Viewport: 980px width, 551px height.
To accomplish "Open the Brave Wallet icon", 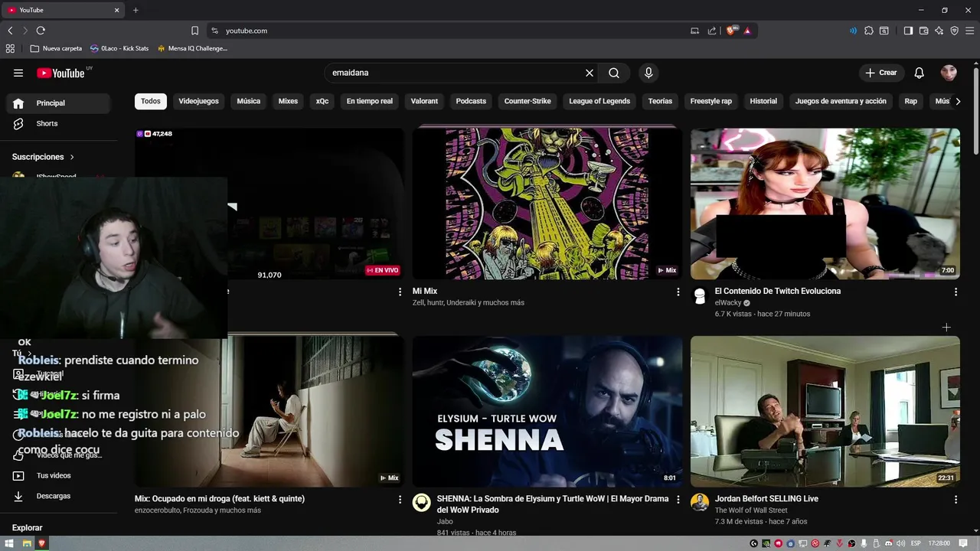I will (923, 31).
